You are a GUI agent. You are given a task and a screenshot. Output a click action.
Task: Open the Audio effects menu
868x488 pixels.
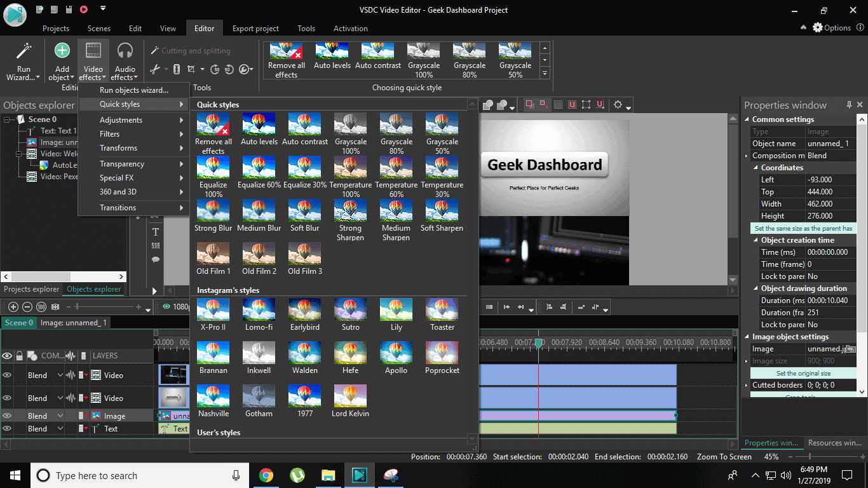125,61
